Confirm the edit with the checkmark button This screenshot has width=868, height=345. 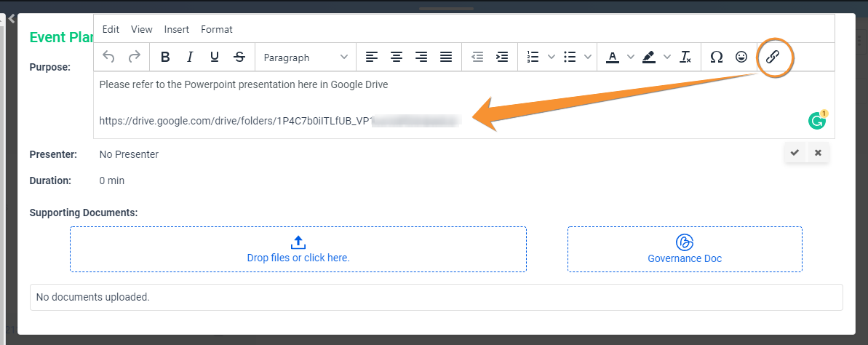tap(795, 153)
